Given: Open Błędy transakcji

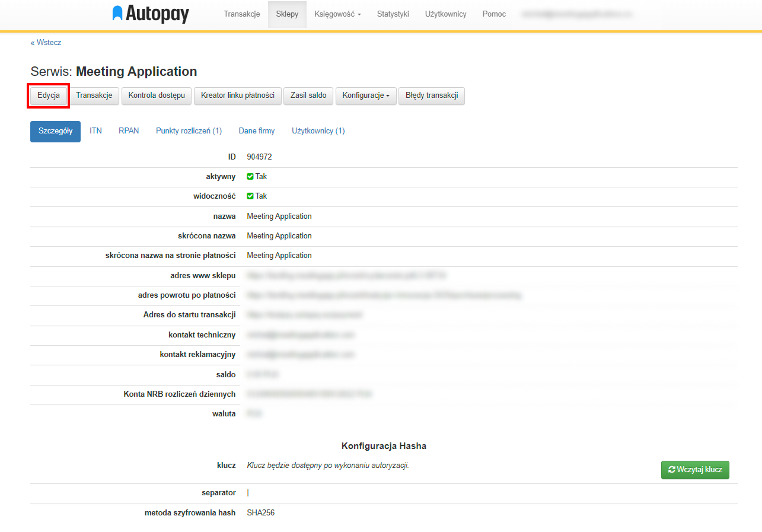Looking at the screenshot, I should (432, 95).
